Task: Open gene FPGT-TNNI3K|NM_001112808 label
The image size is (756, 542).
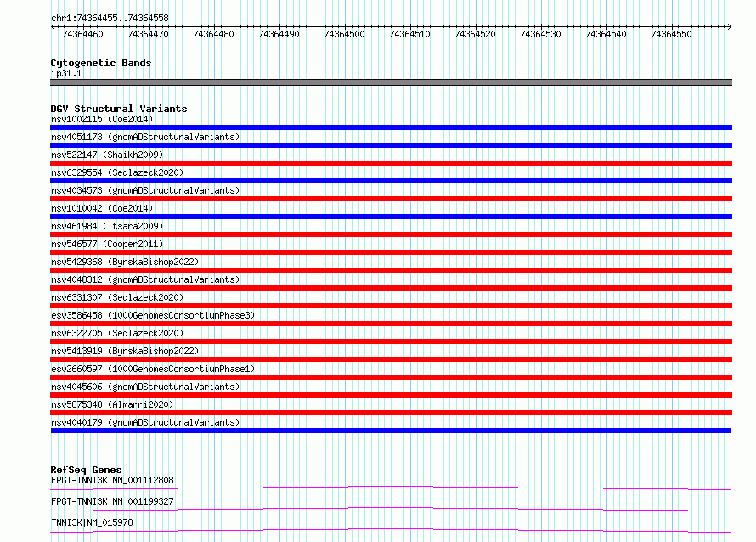Action: click(x=112, y=480)
